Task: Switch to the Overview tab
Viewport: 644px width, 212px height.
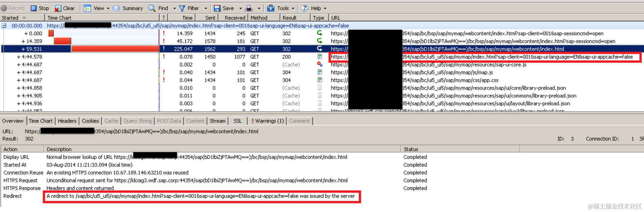Action: click(x=13, y=121)
